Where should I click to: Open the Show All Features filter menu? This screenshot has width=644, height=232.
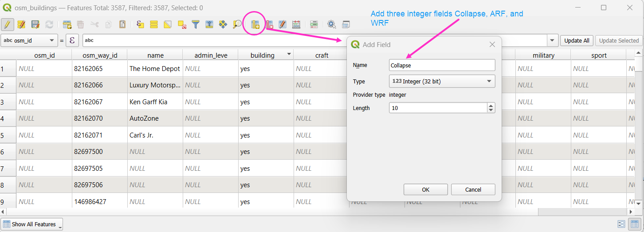[x=32, y=224]
